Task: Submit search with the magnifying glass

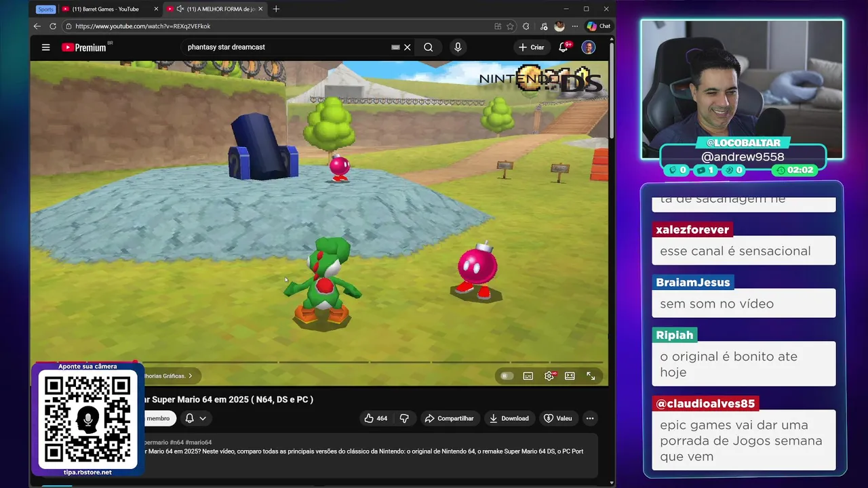Action: pos(429,47)
